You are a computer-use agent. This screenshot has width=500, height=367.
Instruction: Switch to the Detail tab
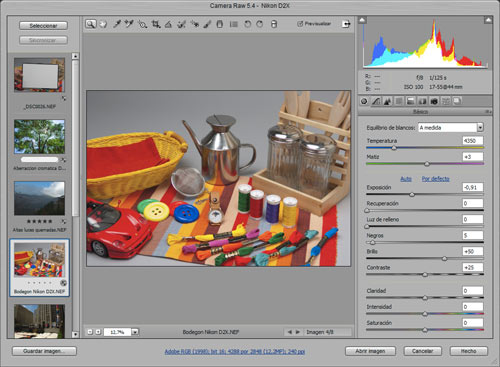[x=387, y=101]
